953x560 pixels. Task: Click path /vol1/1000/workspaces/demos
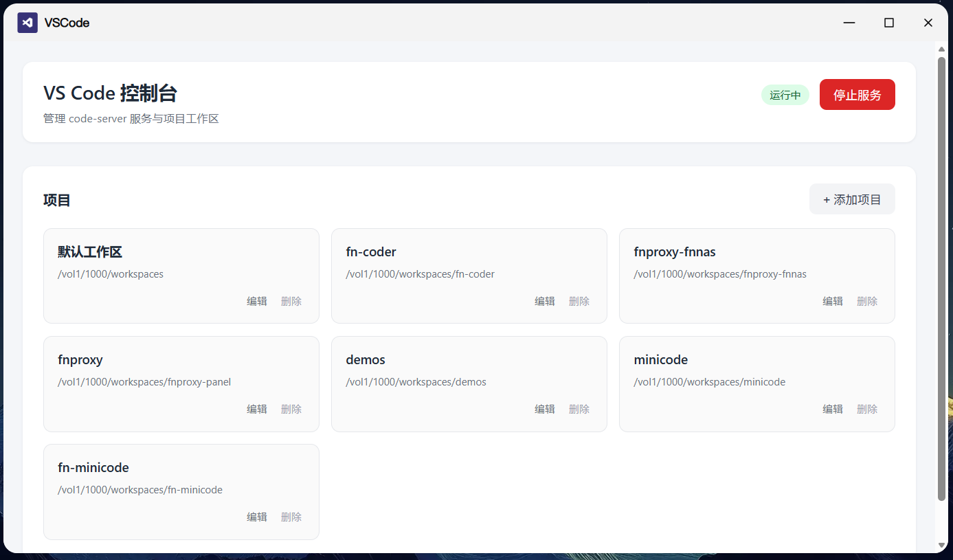(416, 382)
